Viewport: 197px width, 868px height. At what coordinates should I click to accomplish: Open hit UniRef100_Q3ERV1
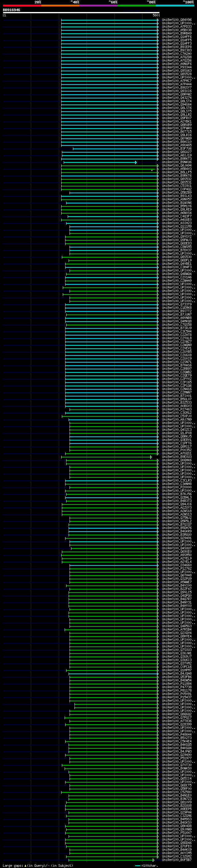pyautogui.click(x=177, y=440)
